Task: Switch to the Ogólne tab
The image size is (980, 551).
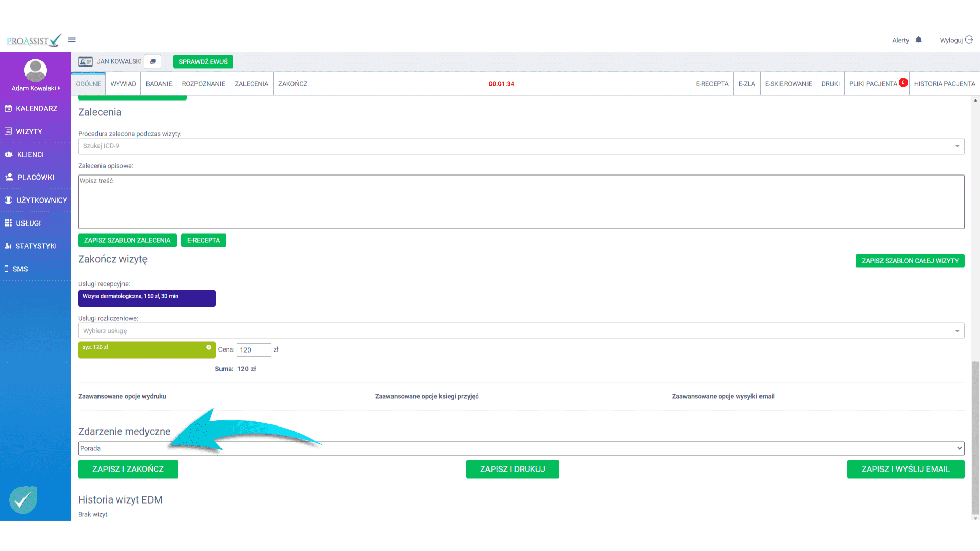Action: 88,84
